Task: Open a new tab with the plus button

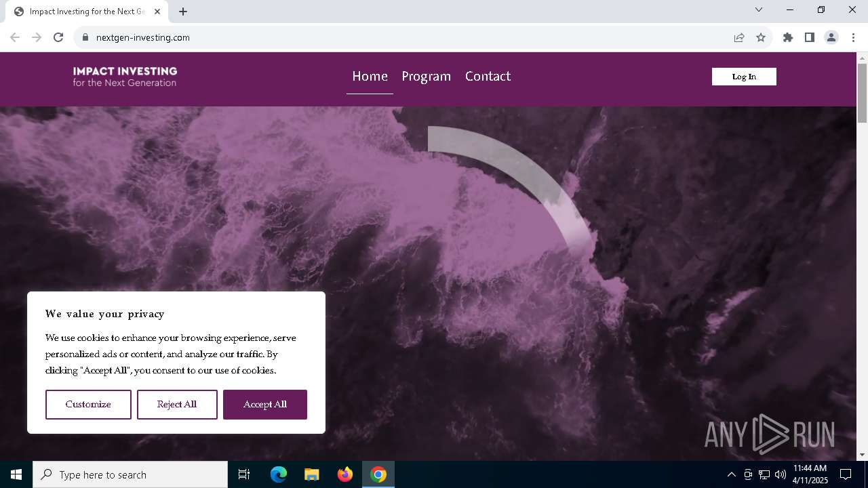Action: [x=183, y=12]
